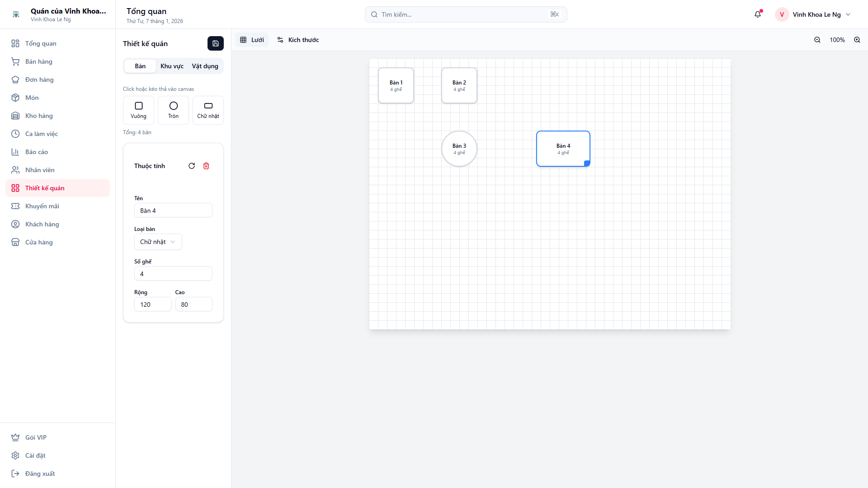Select the Vuông square table shape
This screenshot has height=488, width=868.
138,110
